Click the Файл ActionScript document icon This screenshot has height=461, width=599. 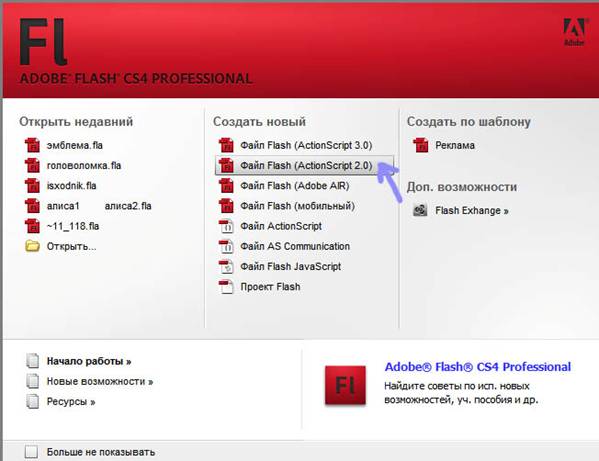226,226
